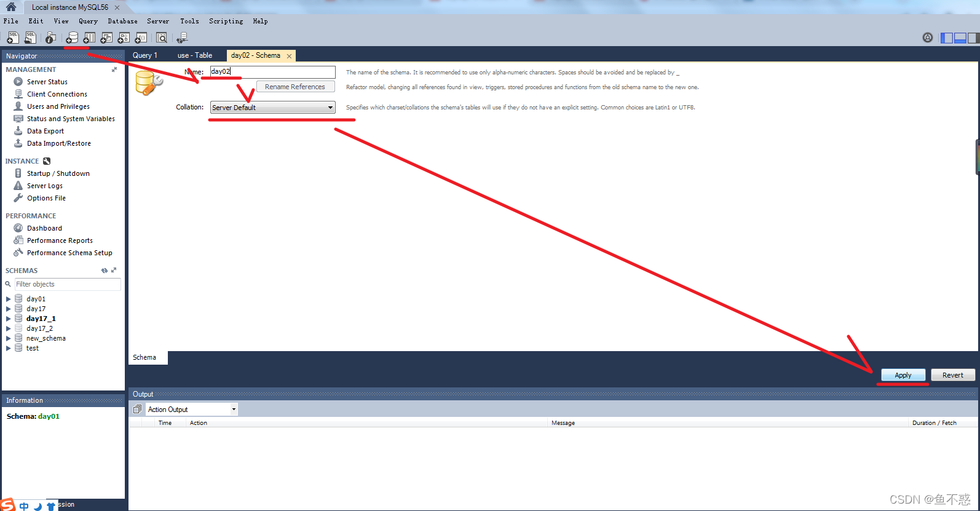The width and height of the screenshot is (980, 511).
Task: Open the home screen tab icon
Action: (x=11, y=7)
